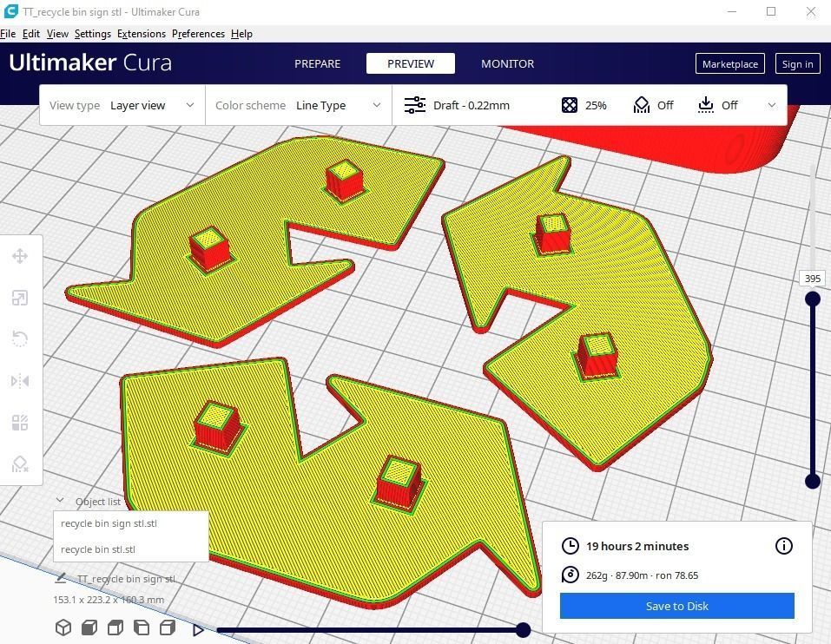Play the layer simulation
This screenshot has height=644, width=831.
tap(198, 630)
